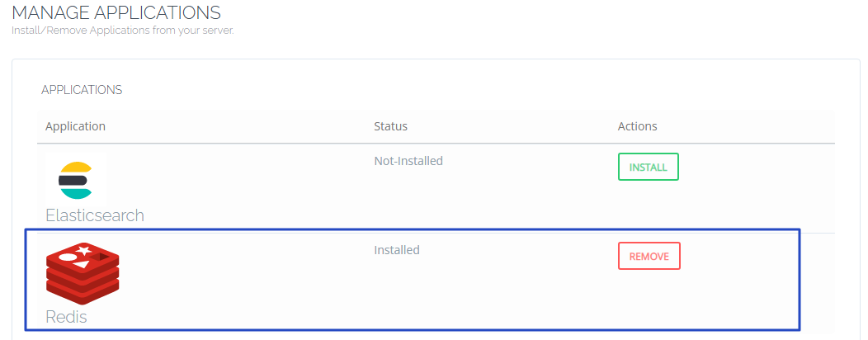Screen dimensions: 868x340
Task: Click the MANAGE APPLICATIONS page heading
Action: pos(116,13)
